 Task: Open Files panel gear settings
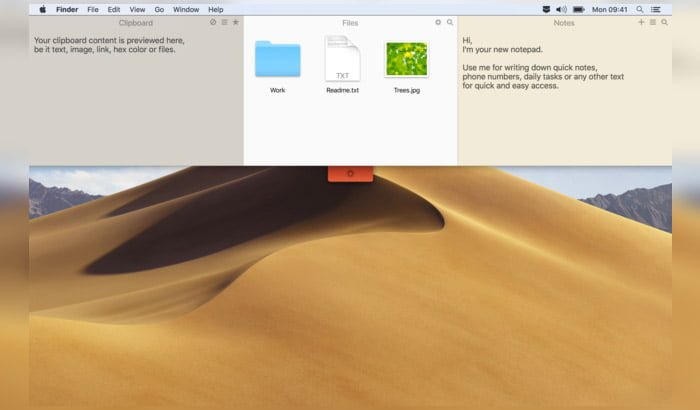(x=438, y=22)
